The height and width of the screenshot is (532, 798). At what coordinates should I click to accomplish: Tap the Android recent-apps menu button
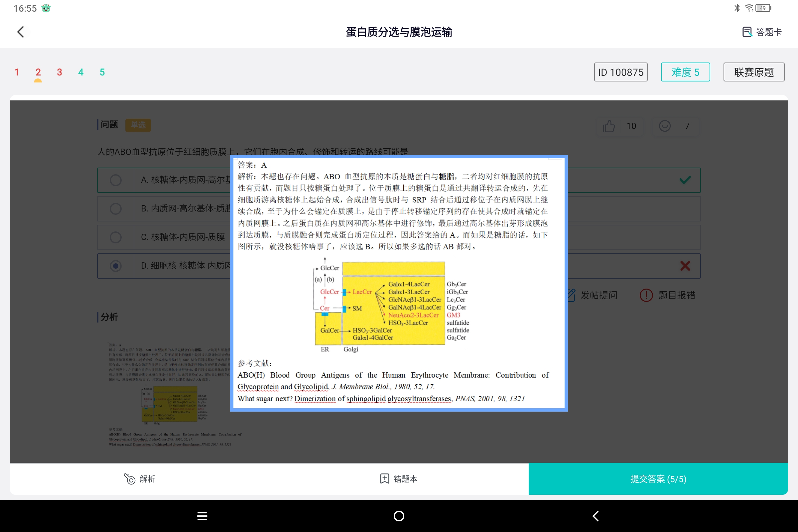(202, 516)
